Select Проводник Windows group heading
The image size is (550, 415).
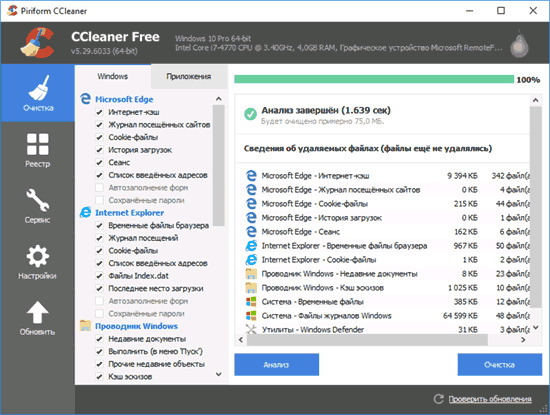pos(136,326)
